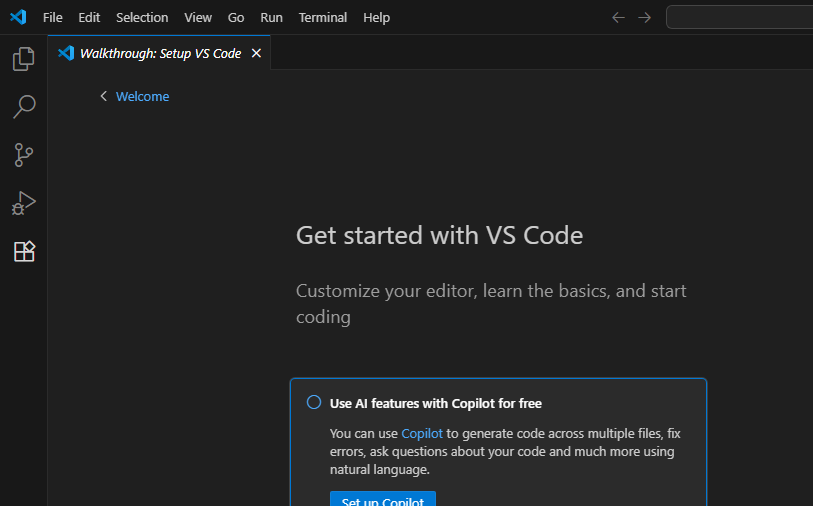
Task: Click the VS Code logo in title bar
Action: (x=18, y=17)
